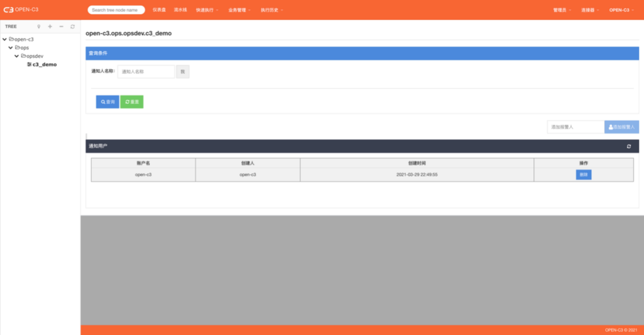Click the Search tree node name box

pos(116,10)
